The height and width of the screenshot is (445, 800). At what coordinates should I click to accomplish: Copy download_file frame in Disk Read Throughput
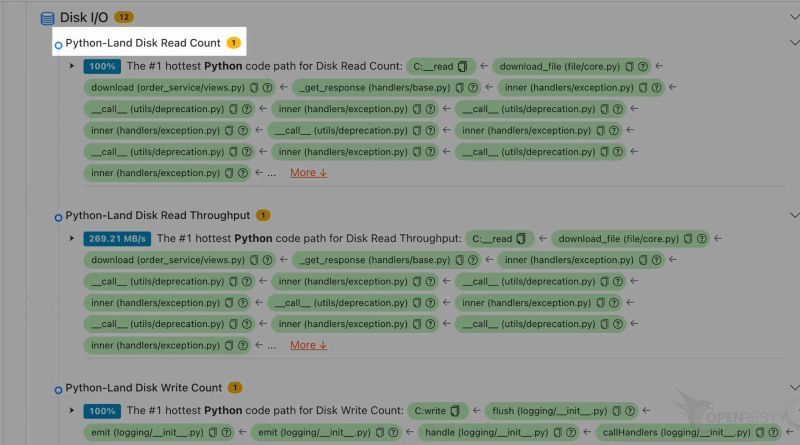[x=688, y=239]
